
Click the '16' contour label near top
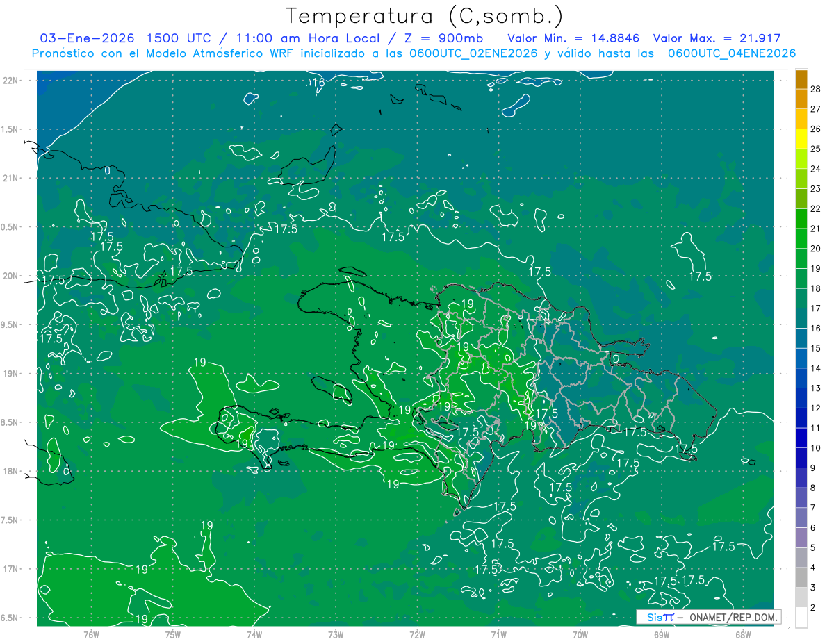pos(318,83)
